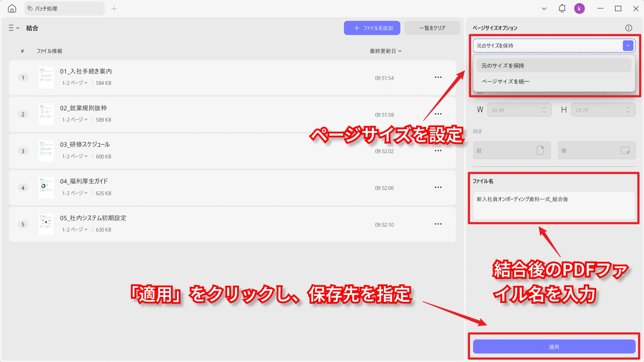644x362 pixels.
Task: Expand page range of 05_社内システム初期設定
Action: (75, 229)
